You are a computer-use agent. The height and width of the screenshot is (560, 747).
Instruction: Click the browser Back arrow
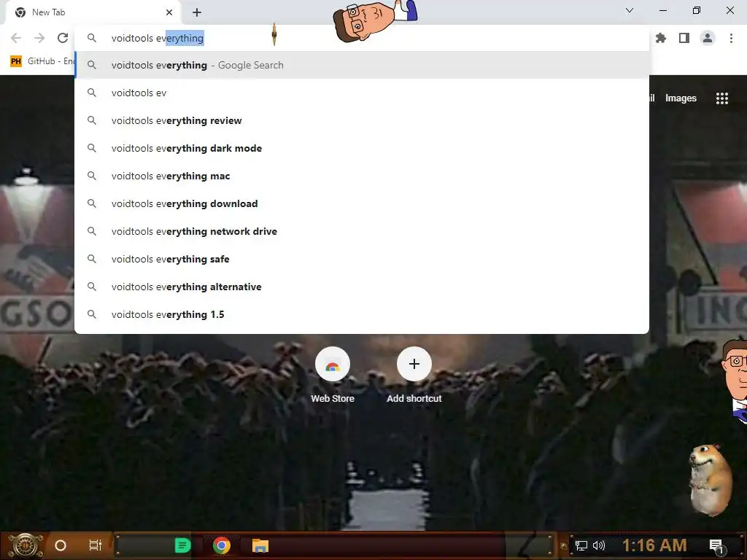[16, 38]
